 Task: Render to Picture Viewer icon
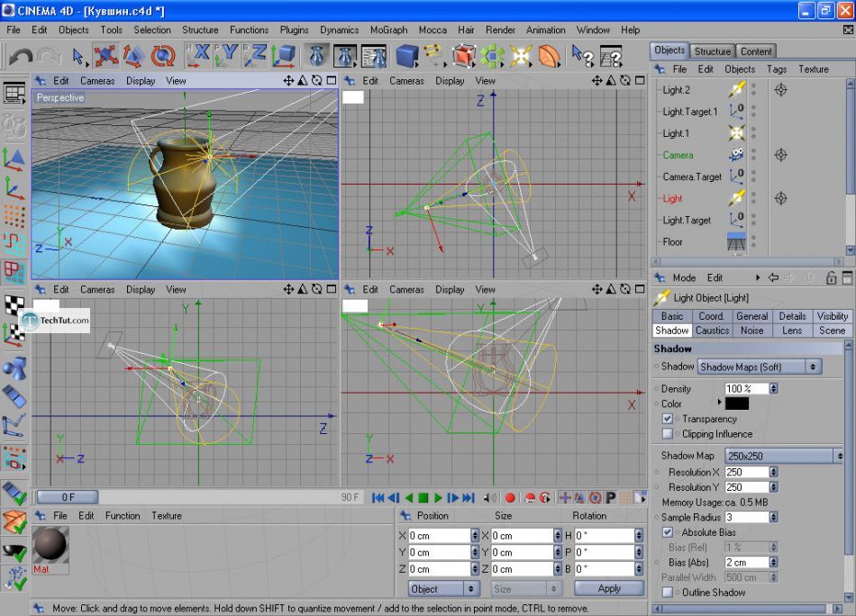(346, 56)
